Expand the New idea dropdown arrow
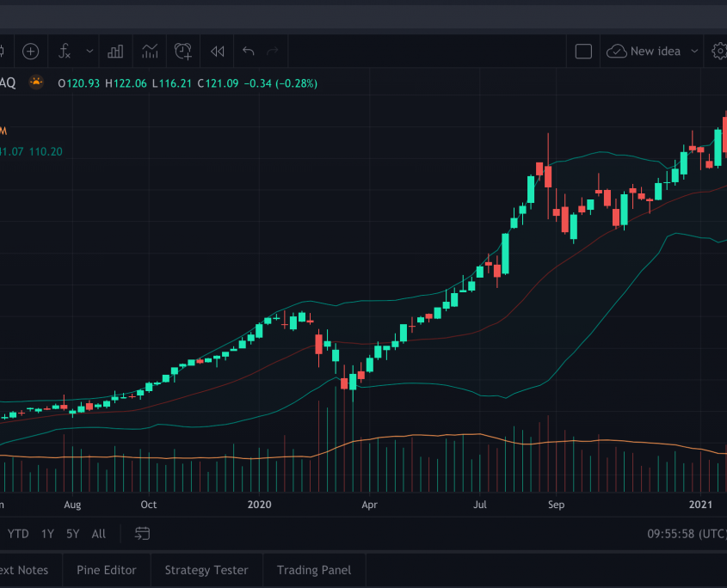This screenshot has width=727, height=588. (693, 52)
